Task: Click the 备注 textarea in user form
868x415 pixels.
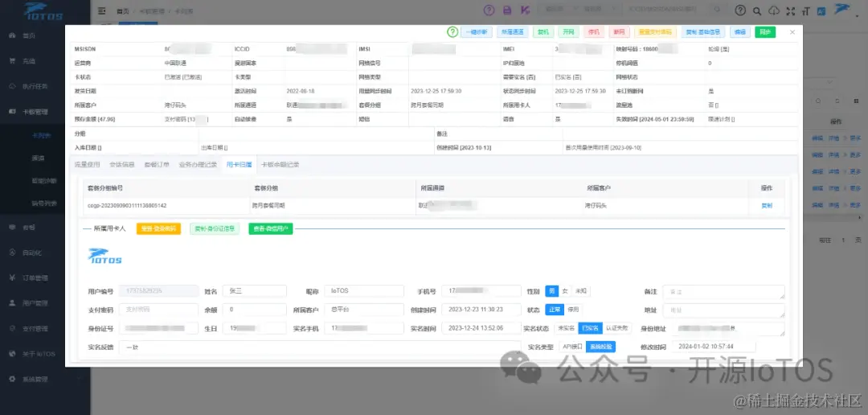Action: tap(723, 291)
